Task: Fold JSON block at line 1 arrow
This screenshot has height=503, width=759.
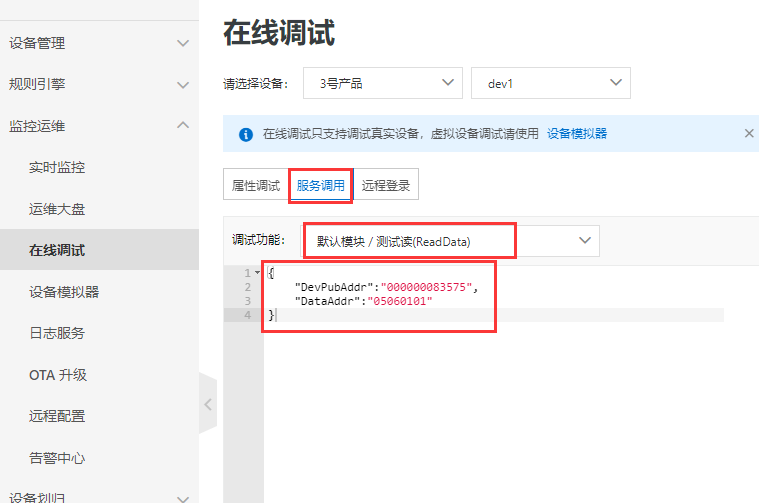Action: coord(258,273)
